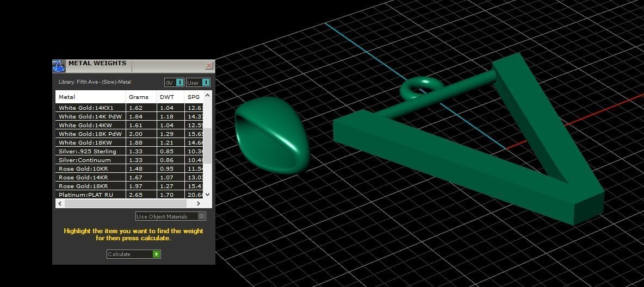Click the 1.48 grams value for Rose Gold 10KR
644x287 pixels.
(x=135, y=169)
